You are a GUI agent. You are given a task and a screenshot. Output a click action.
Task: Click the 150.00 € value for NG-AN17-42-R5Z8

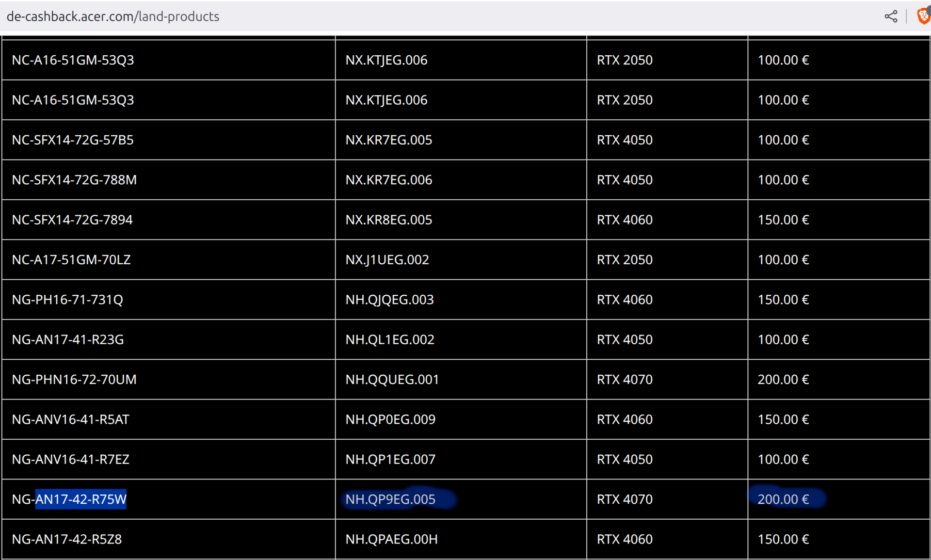(783, 539)
